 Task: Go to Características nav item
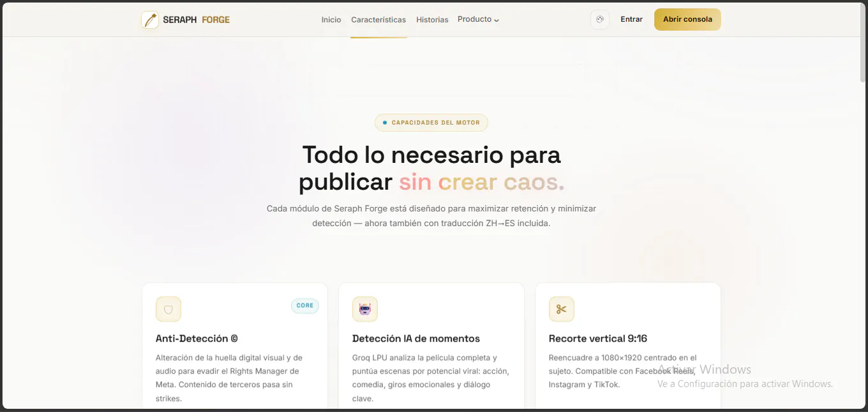[378, 20]
